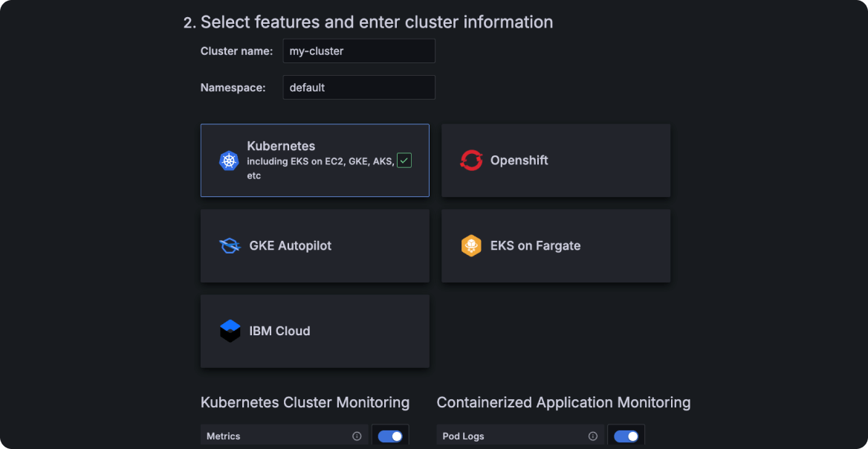Pick the IBM Cloud platform card
The width and height of the screenshot is (868, 449).
coord(315,331)
